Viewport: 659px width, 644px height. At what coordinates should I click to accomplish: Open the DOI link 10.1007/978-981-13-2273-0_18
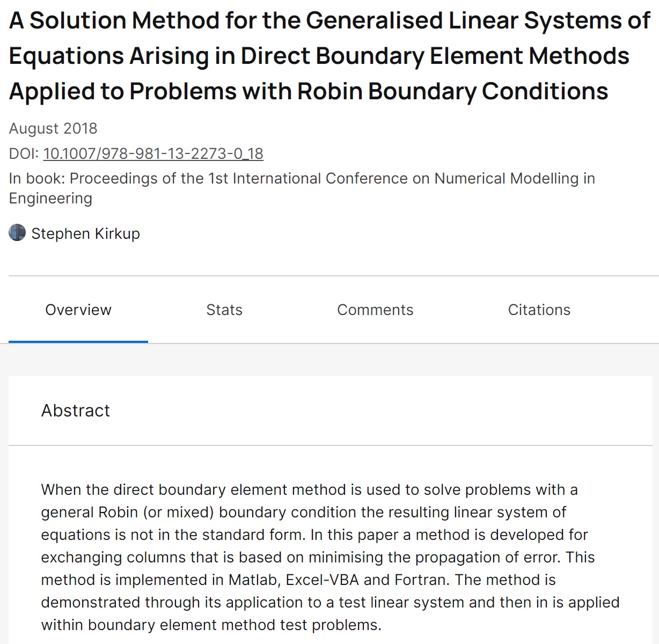coord(153,153)
